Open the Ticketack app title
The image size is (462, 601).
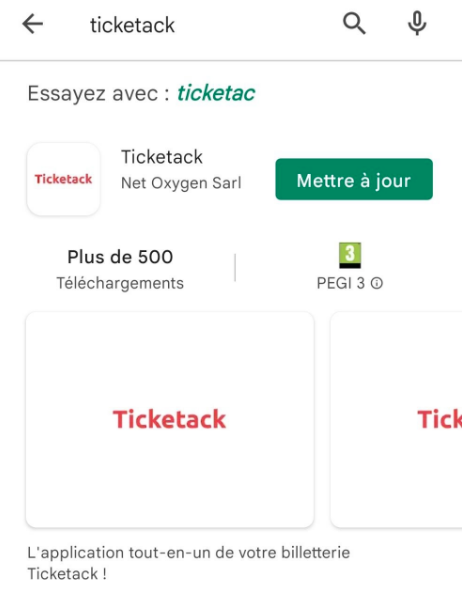tap(162, 157)
